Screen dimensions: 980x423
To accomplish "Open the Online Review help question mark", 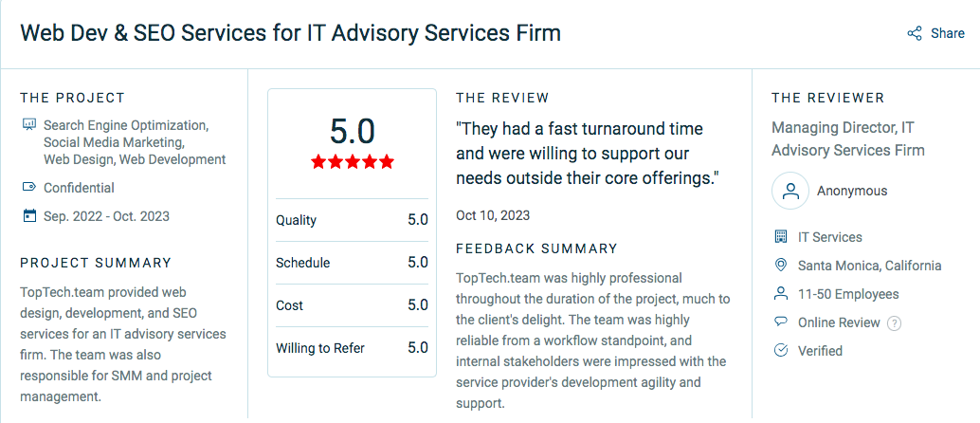I will [x=895, y=322].
